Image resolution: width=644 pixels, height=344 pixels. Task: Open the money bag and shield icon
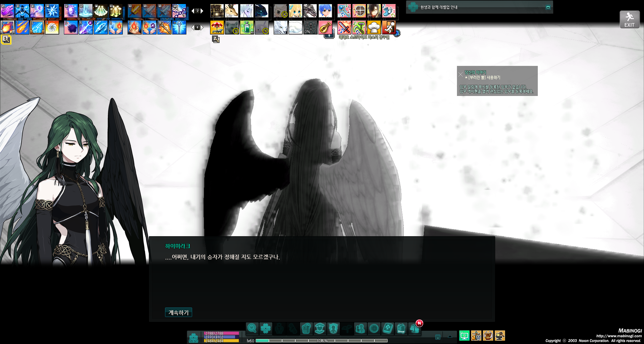click(476, 336)
